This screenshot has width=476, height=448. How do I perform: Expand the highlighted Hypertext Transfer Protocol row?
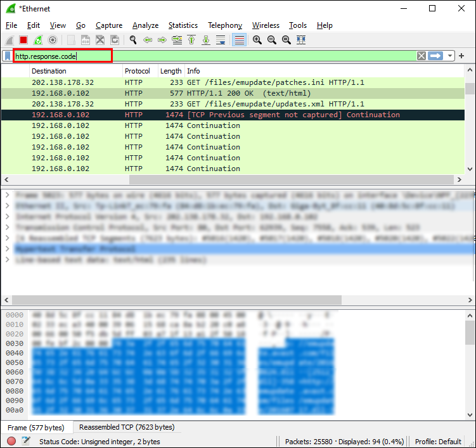point(8,249)
